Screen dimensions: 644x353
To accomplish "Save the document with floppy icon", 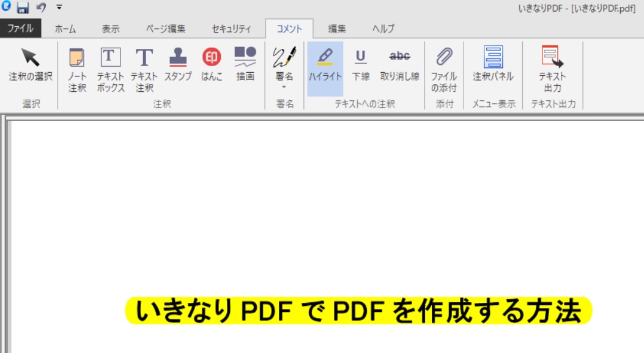I will [23, 7].
